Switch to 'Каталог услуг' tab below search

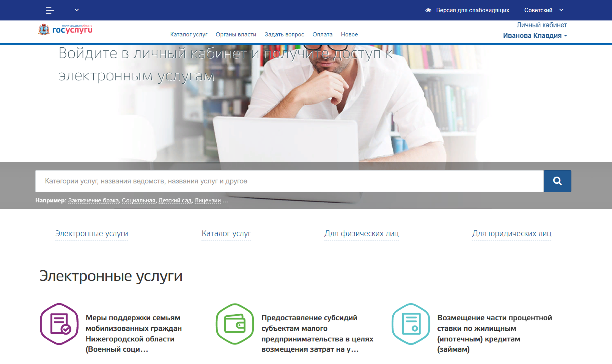coord(226,233)
